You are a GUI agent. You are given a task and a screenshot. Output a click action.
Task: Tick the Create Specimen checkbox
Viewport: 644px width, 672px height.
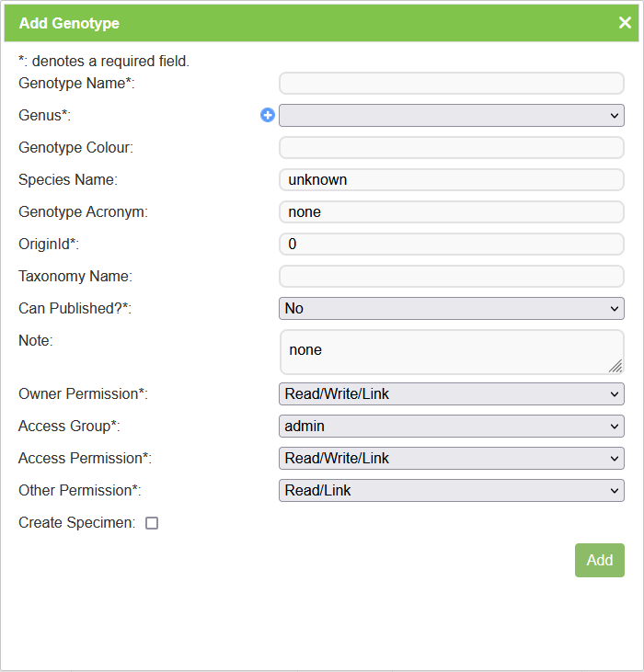[x=152, y=523]
